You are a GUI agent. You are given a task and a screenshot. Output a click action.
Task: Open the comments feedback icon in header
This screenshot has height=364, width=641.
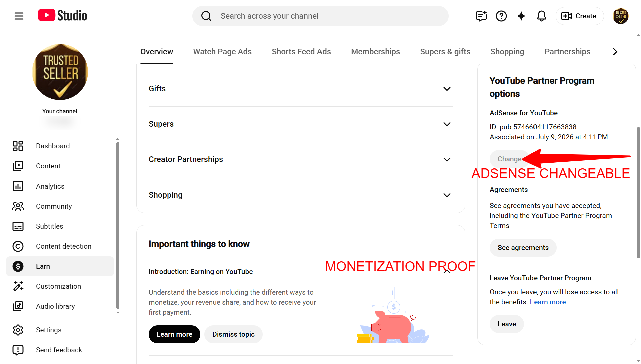pos(481,16)
